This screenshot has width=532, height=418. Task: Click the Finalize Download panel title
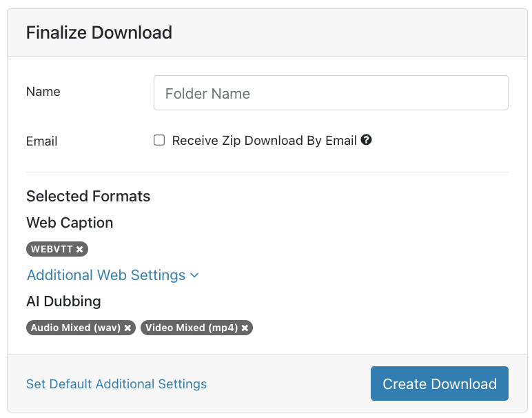(99, 32)
